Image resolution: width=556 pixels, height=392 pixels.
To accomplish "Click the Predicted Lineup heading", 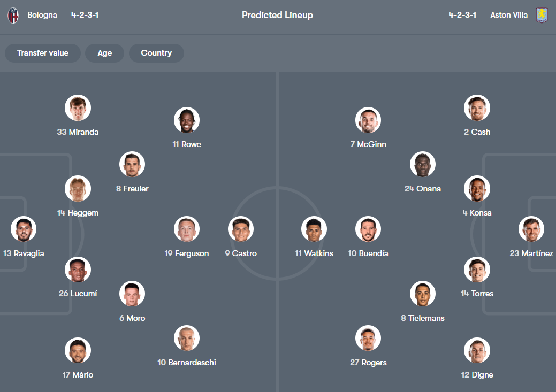I will click(x=277, y=15).
